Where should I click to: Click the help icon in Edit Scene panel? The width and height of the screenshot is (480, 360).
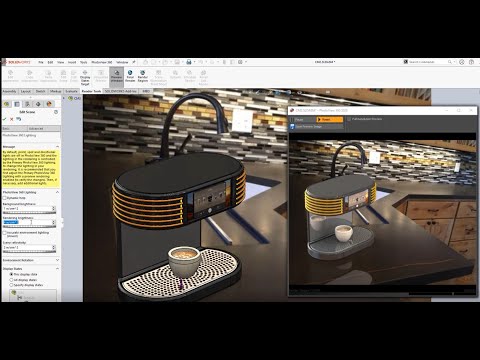(x=56, y=112)
